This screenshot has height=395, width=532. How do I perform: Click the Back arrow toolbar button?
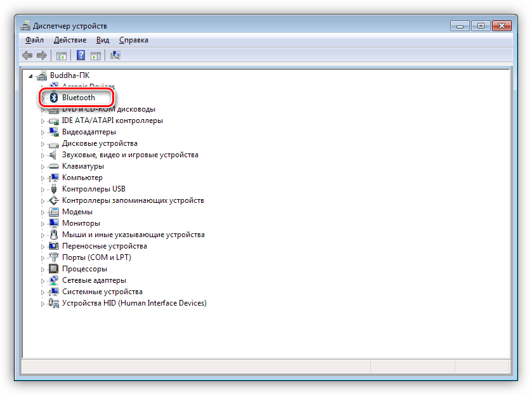[x=27, y=55]
